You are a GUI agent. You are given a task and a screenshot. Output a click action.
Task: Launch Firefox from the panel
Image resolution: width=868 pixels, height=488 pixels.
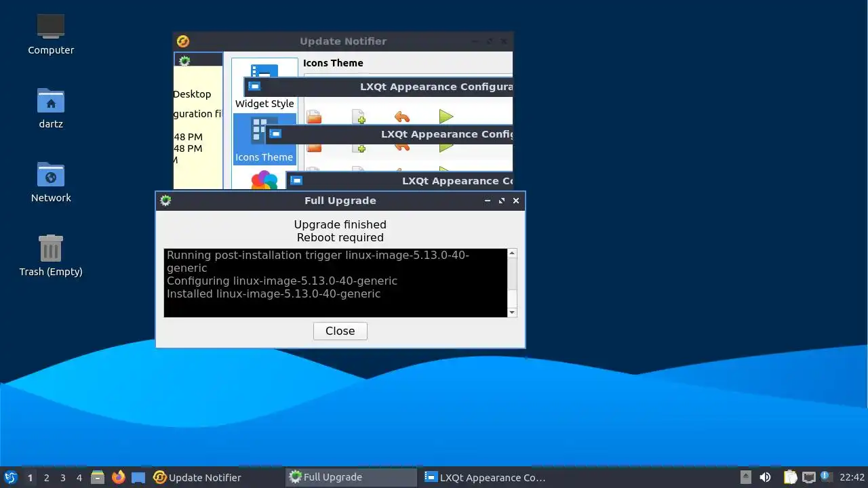point(119,477)
